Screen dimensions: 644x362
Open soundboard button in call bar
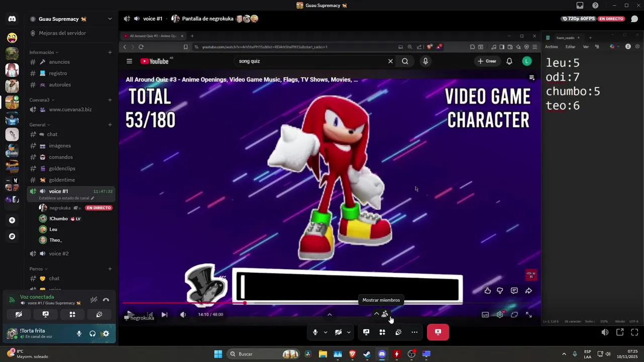tap(398, 332)
